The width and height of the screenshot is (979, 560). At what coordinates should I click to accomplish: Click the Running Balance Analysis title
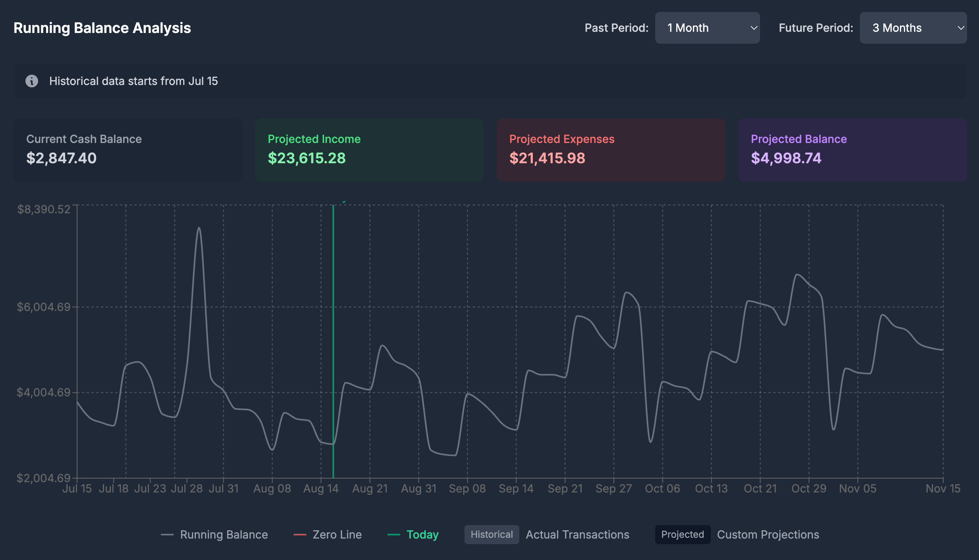click(102, 28)
